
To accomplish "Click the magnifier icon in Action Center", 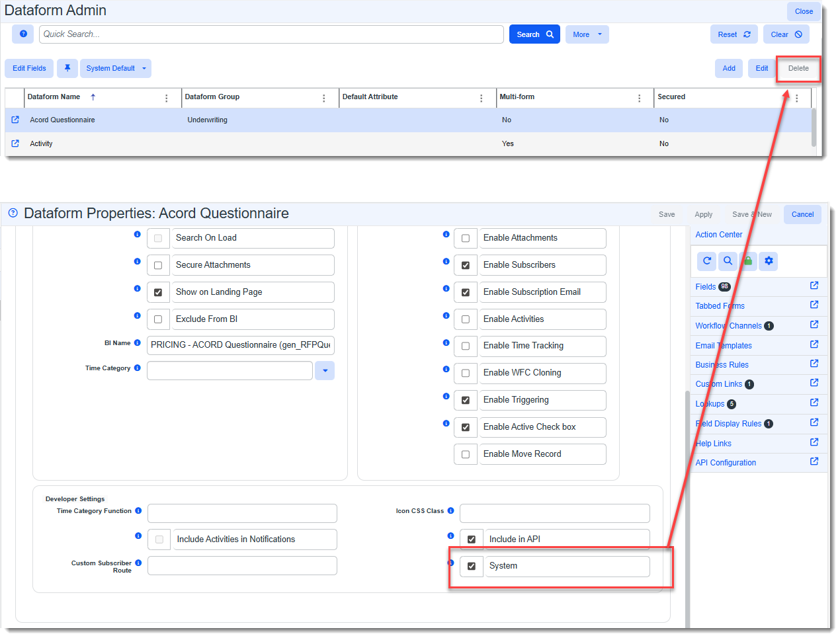I will point(728,261).
